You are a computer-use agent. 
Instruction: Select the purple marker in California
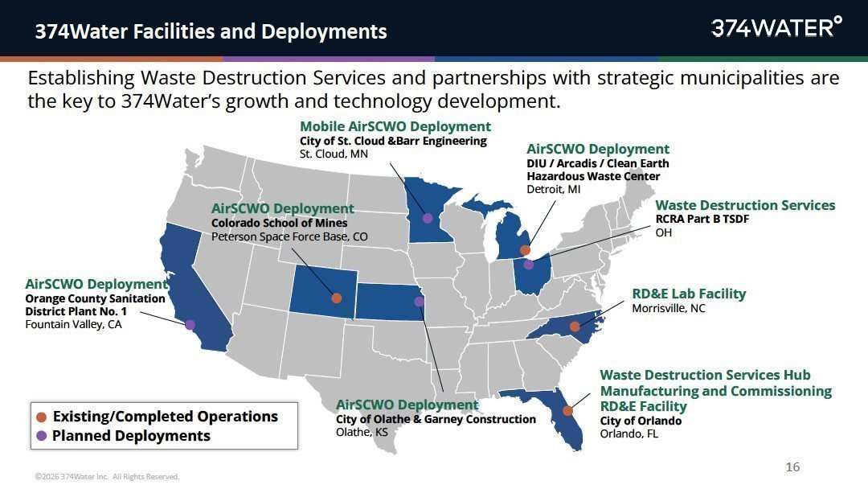click(x=190, y=324)
